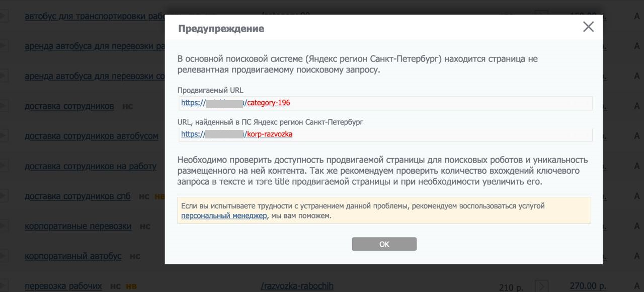This screenshot has height=292, width=644.
Task: Click the keyword "доставка сотрудников автобусом"
Action: click(92, 136)
